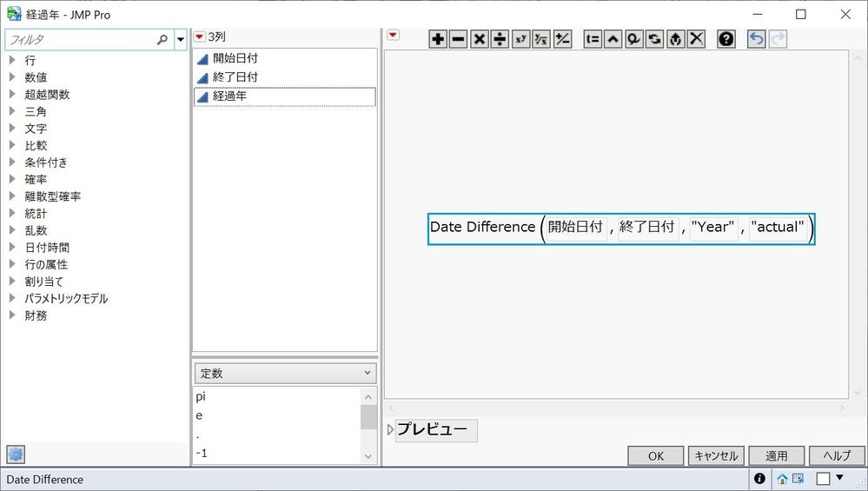Expand the 超越関数 function group
868x491 pixels.
pos(12,94)
